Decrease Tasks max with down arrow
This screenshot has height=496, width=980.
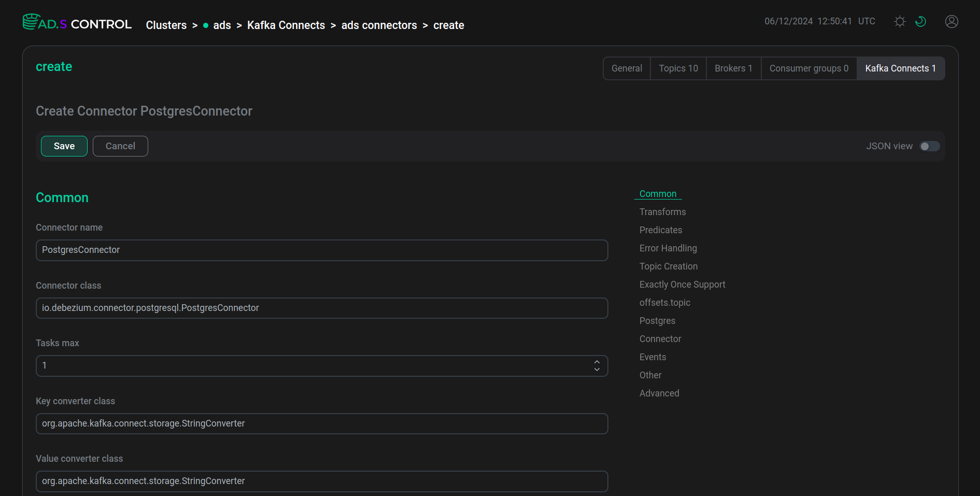597,369
